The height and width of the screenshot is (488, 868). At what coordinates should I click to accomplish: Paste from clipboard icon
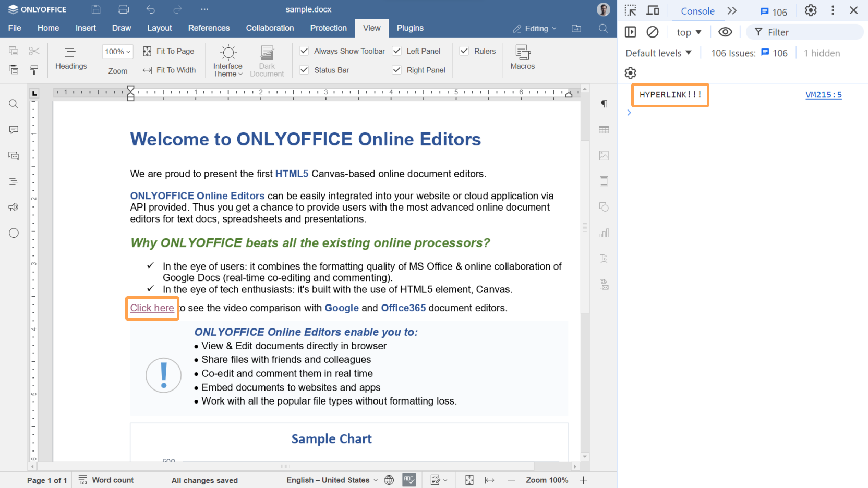14,70
